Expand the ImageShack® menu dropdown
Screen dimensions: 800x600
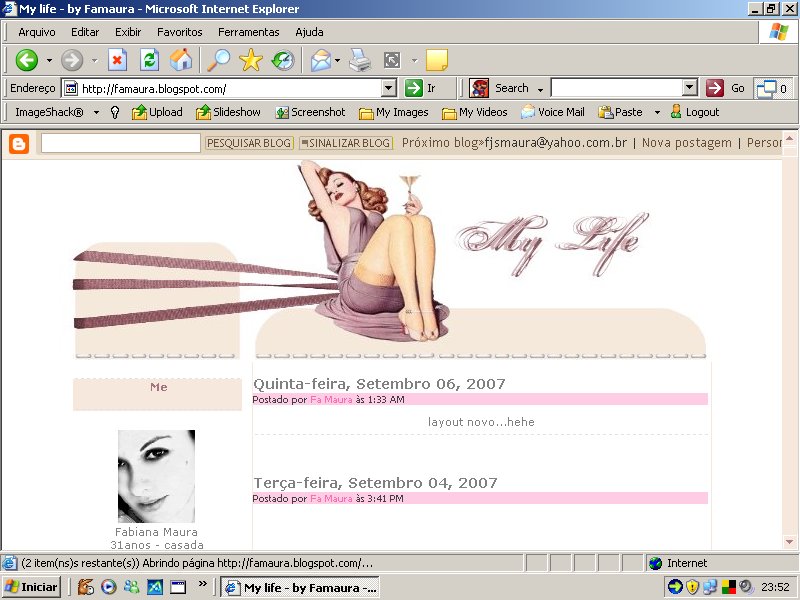click(96, 113)
